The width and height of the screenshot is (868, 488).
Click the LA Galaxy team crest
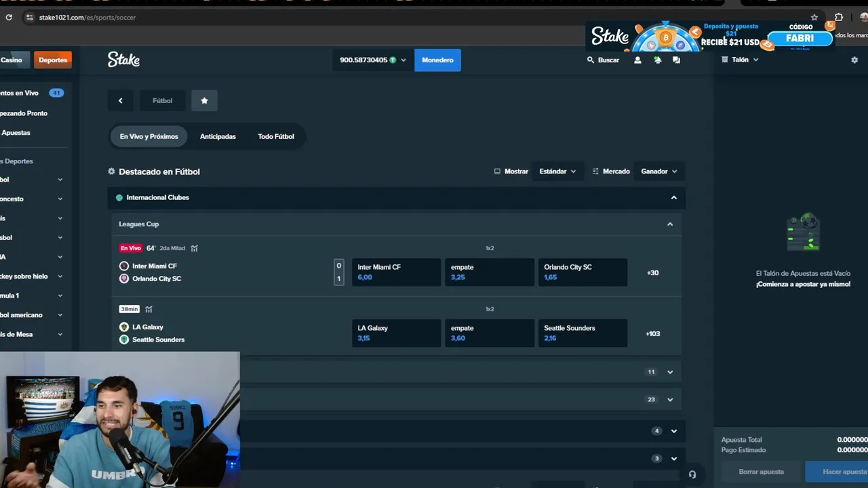124,327
